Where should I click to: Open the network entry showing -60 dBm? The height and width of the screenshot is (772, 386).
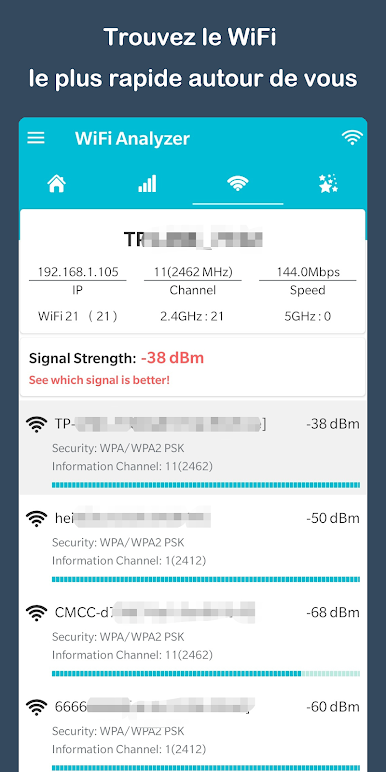click(x=193, y=730)
